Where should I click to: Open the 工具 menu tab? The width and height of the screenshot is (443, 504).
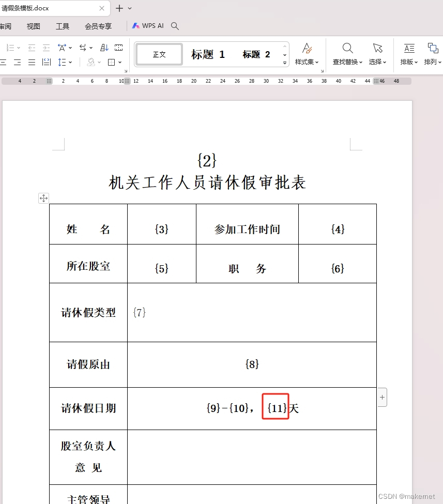point(63,26)
